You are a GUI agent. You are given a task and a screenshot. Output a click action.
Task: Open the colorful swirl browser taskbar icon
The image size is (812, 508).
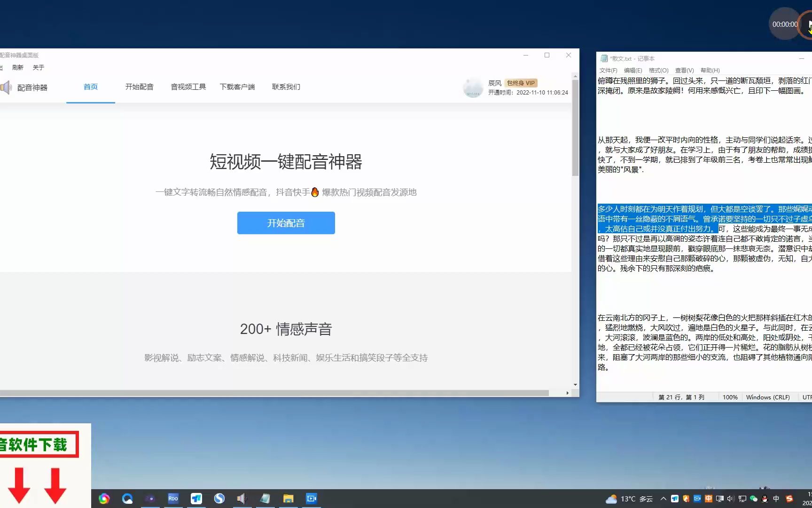(104, 499)
